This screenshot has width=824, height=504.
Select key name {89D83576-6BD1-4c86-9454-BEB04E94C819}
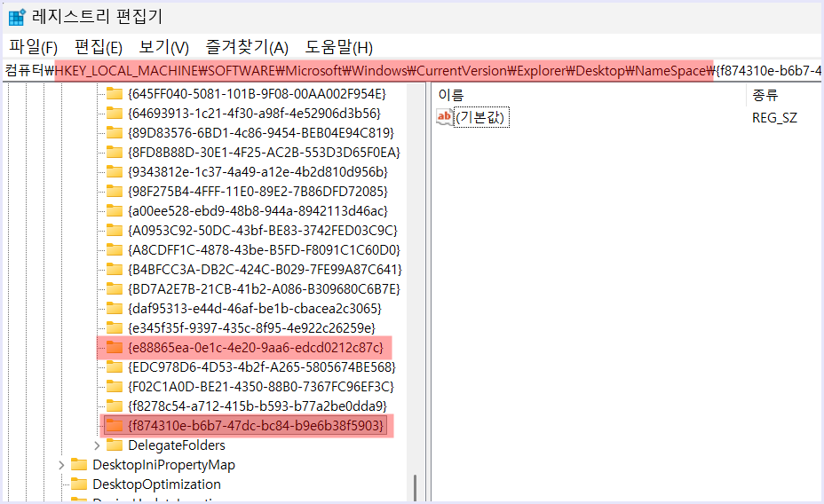click(261, 132)
